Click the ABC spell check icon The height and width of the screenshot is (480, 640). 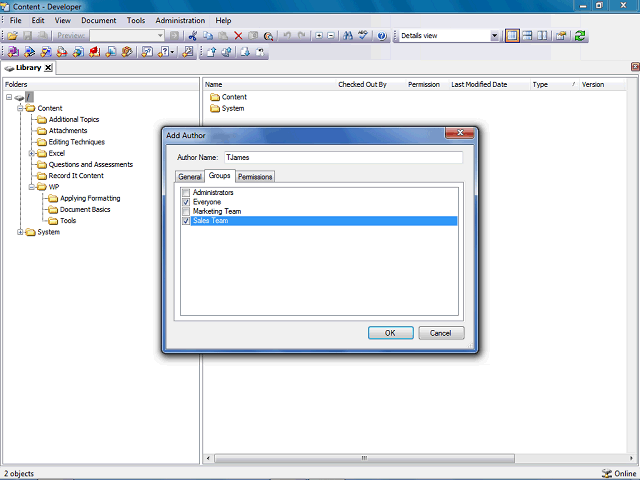tap(363, 36)
